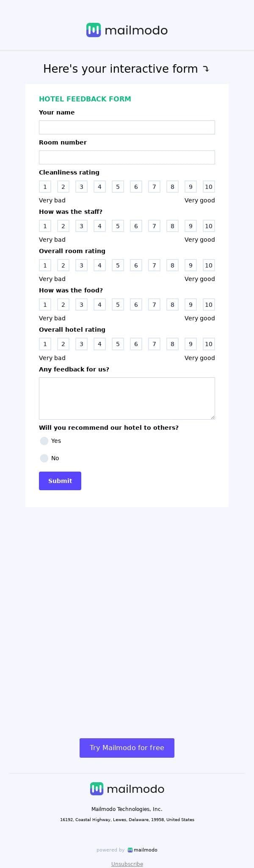The image size is (254, 868).
Task: Select No for recommending the hotel
Action: pos(44,459)
